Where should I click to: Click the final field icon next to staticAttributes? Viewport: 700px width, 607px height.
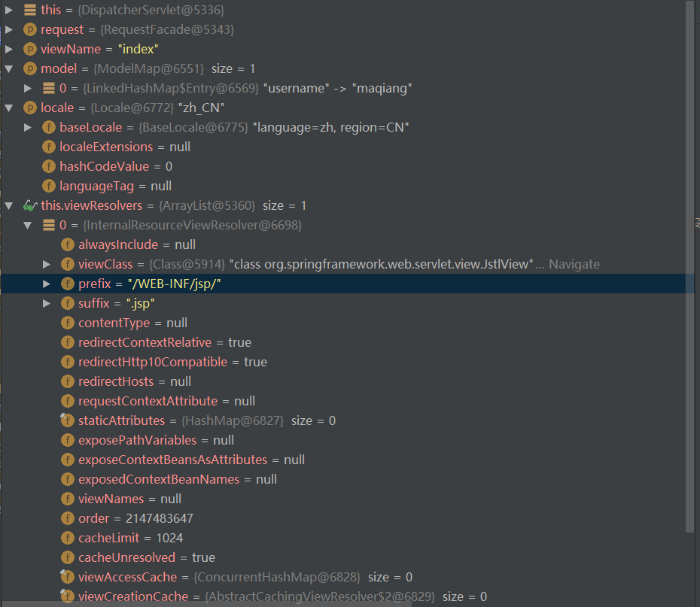coord(68,420)
